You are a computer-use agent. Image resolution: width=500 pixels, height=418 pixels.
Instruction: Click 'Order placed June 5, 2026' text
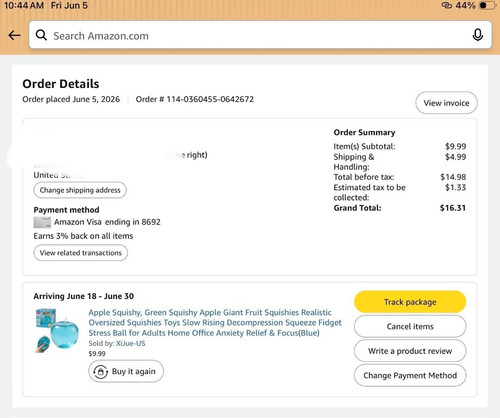pyautogui.click(x=71, y=99)
